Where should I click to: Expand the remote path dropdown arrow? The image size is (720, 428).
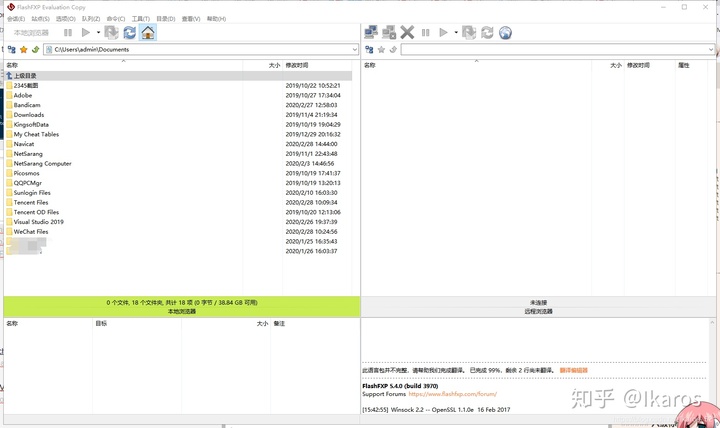[711, 50]
